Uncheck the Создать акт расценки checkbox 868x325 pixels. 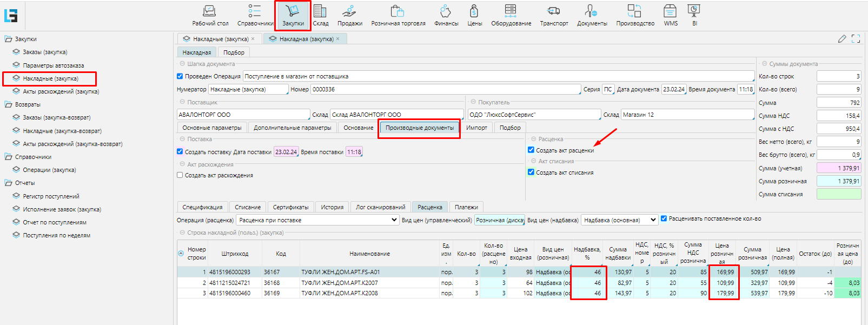click(531, 150)
